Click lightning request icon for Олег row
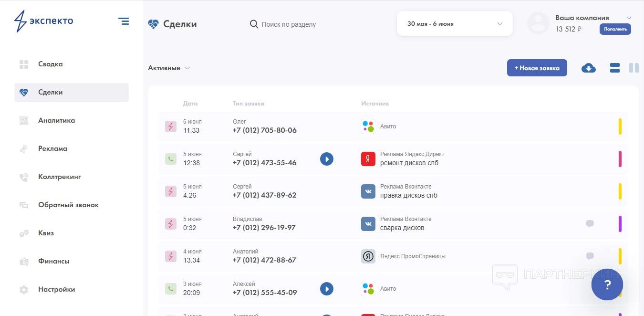The width and height of the screenshot is (644, 316). click(171, 126)
